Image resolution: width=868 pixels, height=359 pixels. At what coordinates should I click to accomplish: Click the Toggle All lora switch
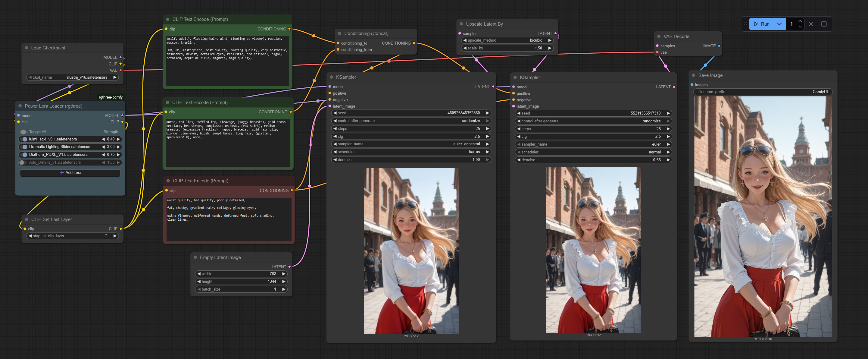click(x=23, y=132)
